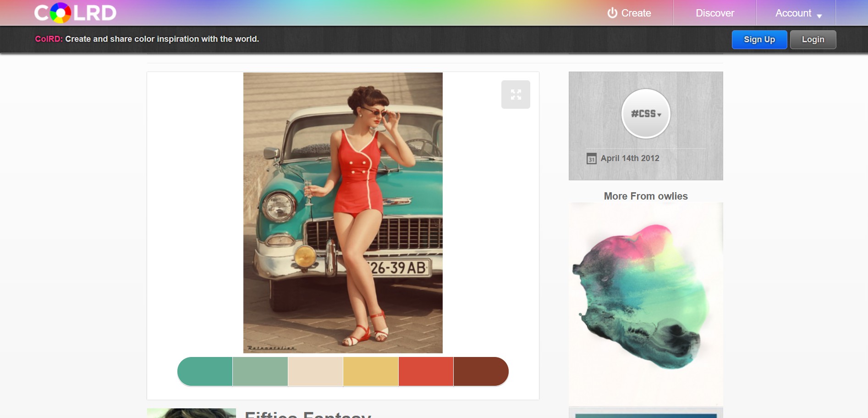Select the red color swatch
The width and height of the screenshot is (868, 418).
425,372
